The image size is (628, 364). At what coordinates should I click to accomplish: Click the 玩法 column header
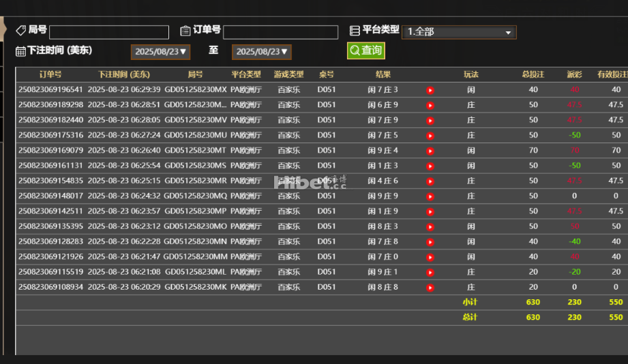pos(471,74)
